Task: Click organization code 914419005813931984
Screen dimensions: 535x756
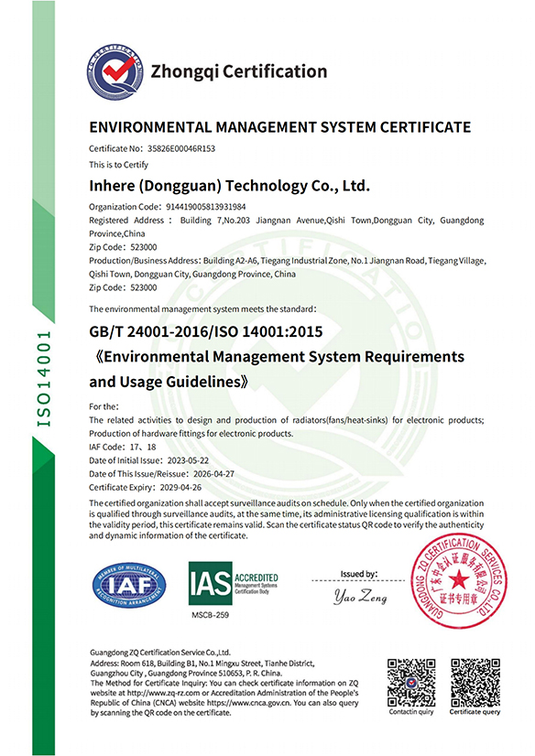Action: [206, 207]
